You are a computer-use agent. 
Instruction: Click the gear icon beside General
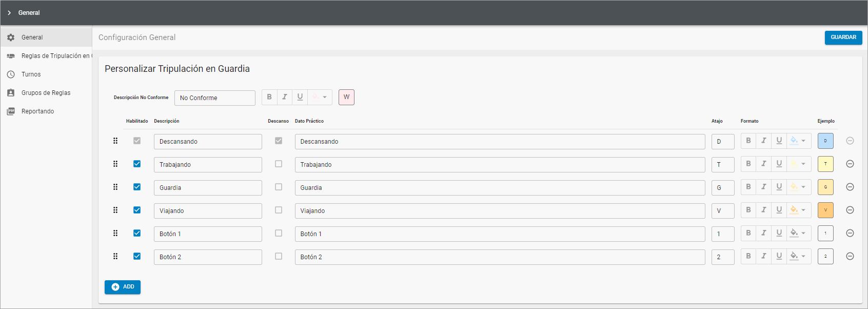(x=11, y=37)
